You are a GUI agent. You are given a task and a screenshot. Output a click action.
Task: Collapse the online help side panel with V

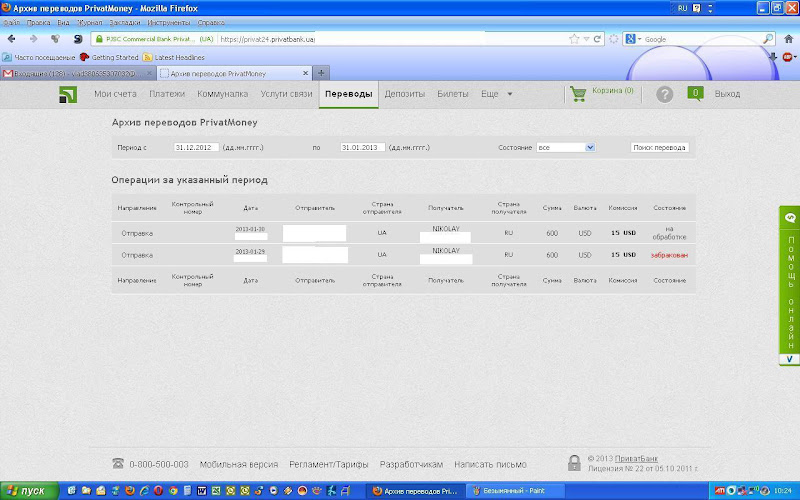[789, 359]
